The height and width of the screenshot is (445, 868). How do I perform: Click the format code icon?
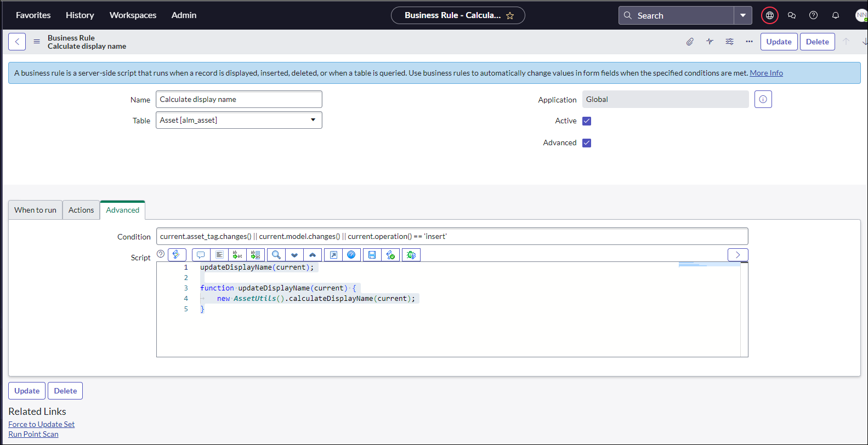(219, 255)
